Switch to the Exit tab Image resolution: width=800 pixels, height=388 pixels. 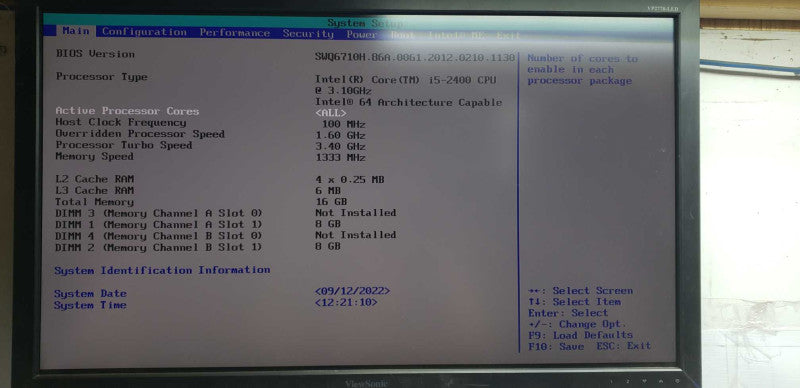pyautogui.click(x=508, y=36)
